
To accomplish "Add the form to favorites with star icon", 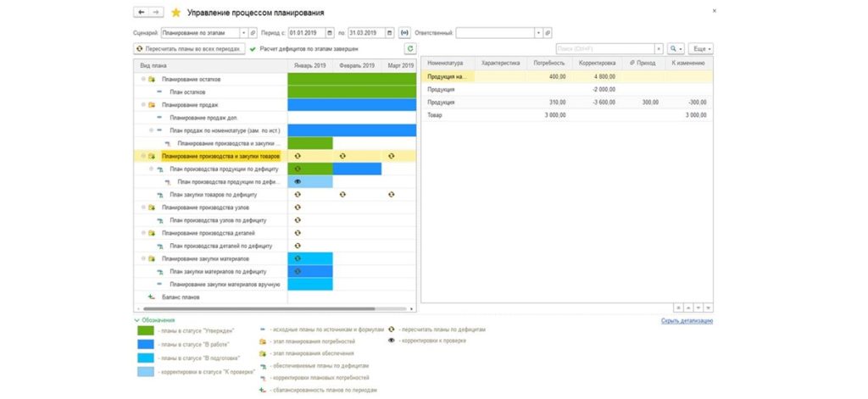I will [175, 13].
